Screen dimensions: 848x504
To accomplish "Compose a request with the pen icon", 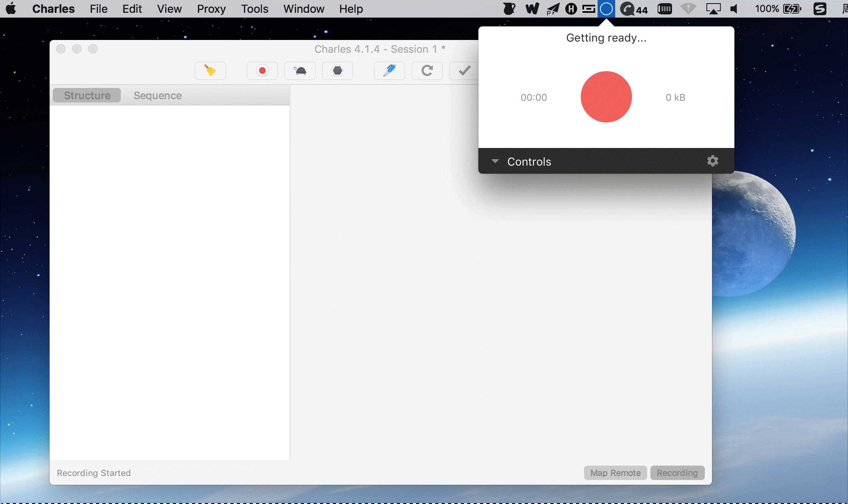I will [390, 71].
